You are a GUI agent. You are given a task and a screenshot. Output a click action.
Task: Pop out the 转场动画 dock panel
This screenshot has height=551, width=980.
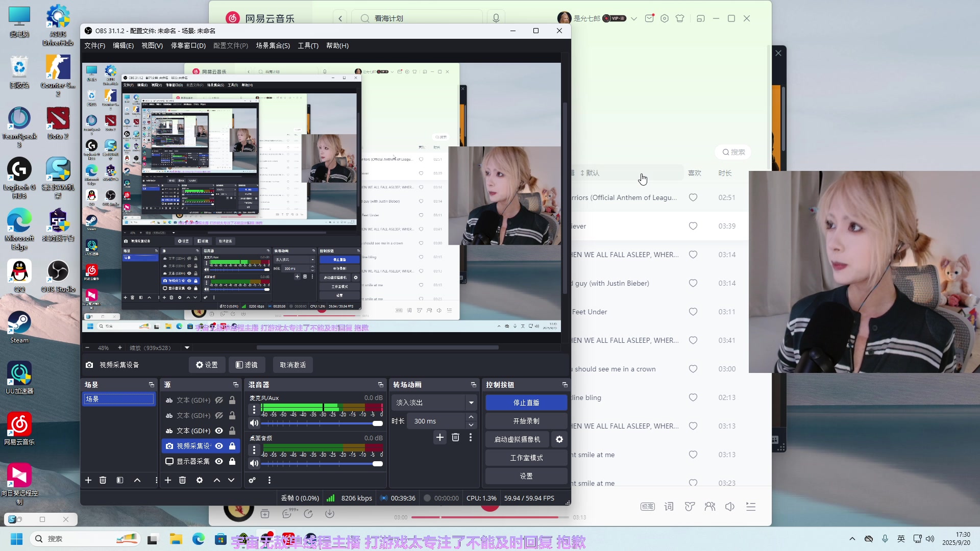pos(474,385)
